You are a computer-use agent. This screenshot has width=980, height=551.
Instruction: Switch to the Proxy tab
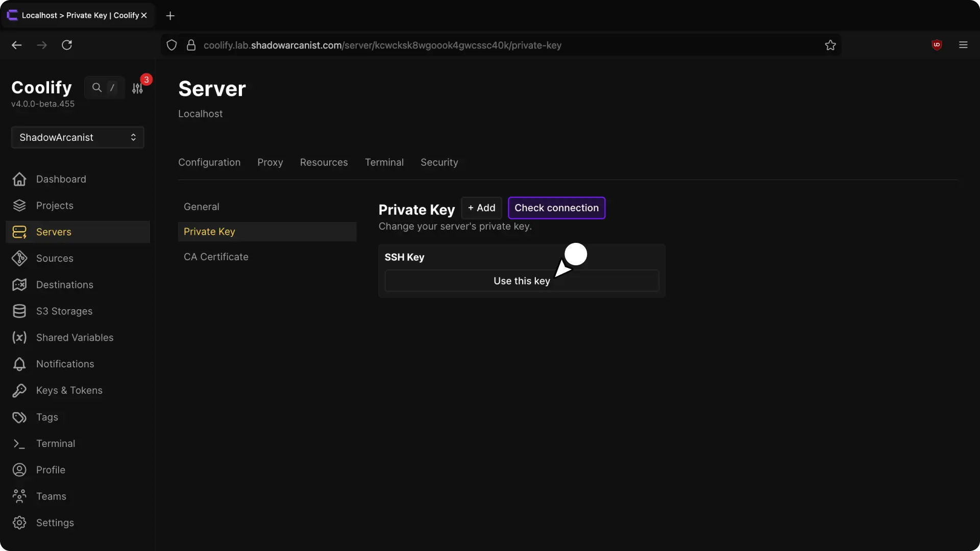coord(270,162)
